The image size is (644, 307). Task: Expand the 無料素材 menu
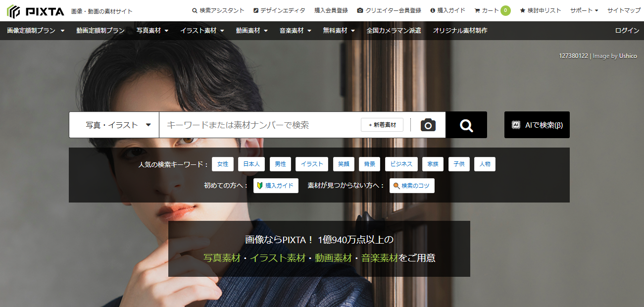339,31
